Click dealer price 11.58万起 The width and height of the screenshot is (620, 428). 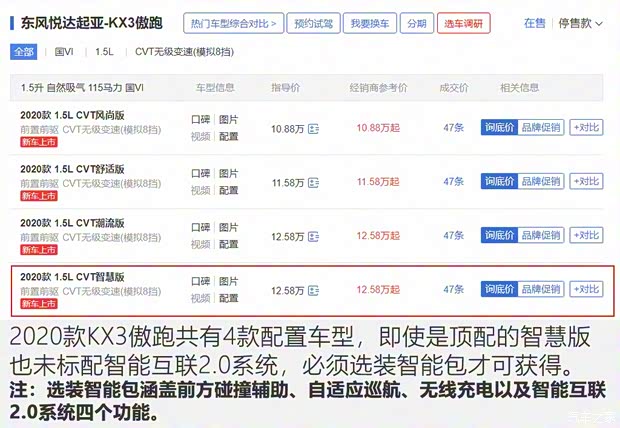tap(378, 182)
